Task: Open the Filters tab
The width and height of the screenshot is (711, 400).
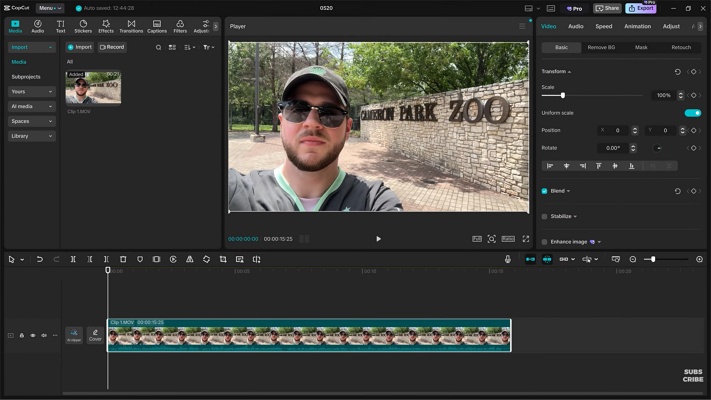Action: [x=180, y=26]
